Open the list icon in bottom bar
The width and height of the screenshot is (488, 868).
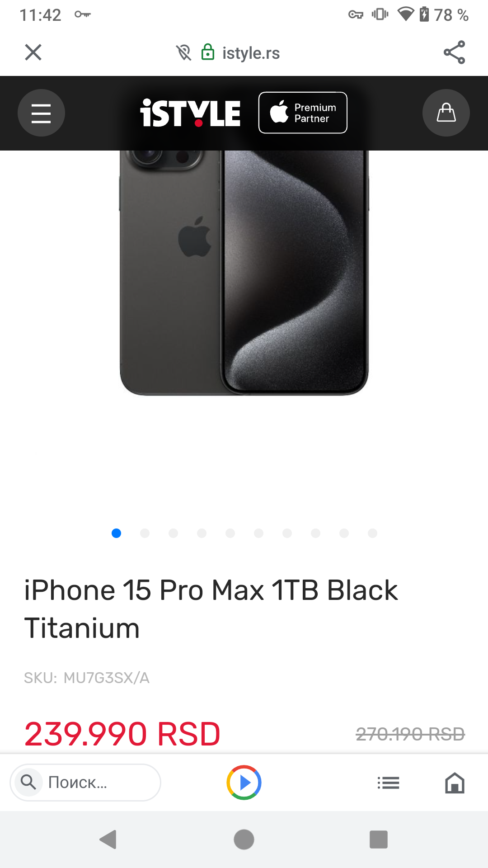coord(388,783)
